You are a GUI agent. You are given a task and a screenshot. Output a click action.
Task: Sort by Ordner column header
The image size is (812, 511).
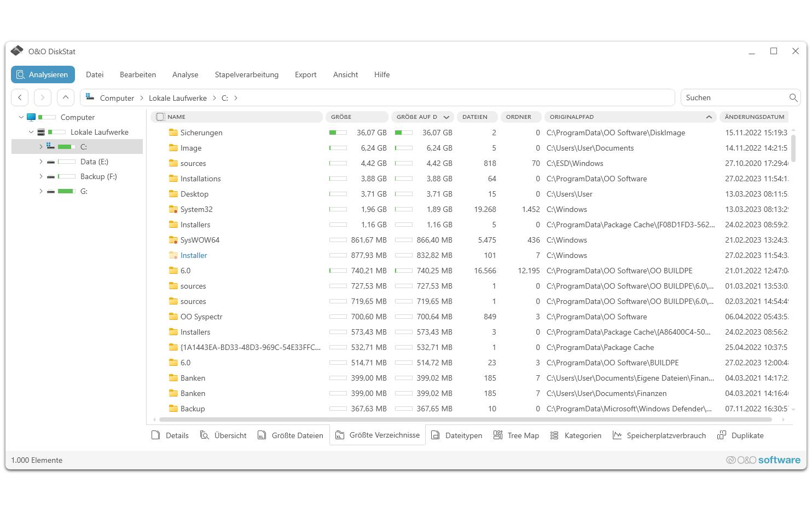521,117
